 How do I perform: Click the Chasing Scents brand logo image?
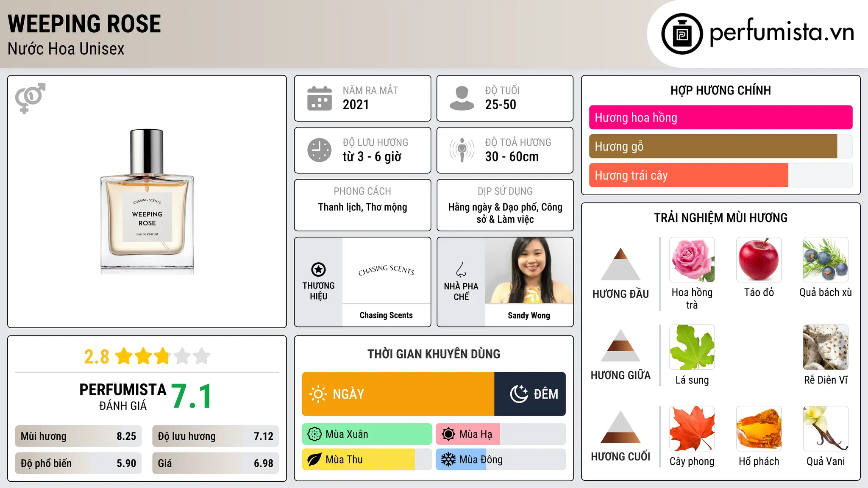coord(386,270)
